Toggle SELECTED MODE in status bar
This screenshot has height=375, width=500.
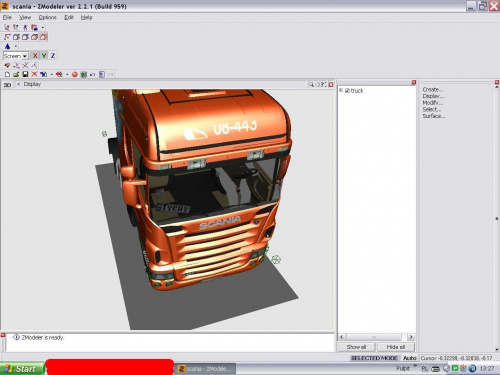click(x=374, y=358)
